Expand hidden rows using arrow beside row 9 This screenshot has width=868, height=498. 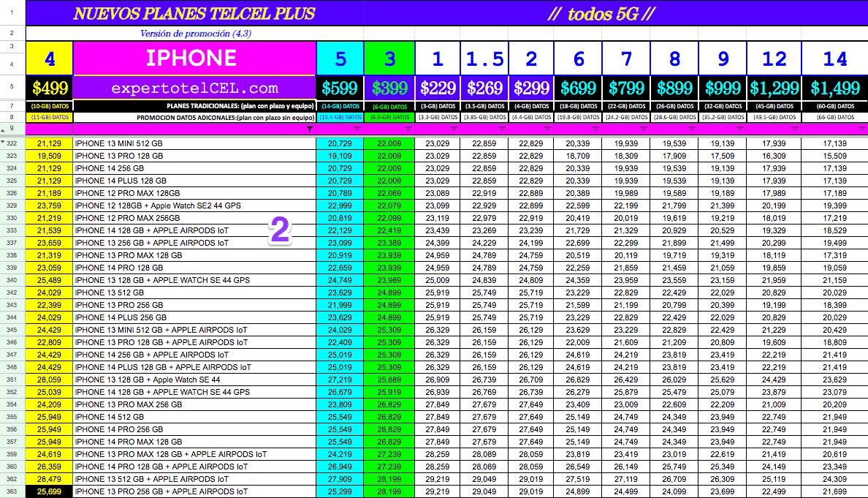coord(4,131)
